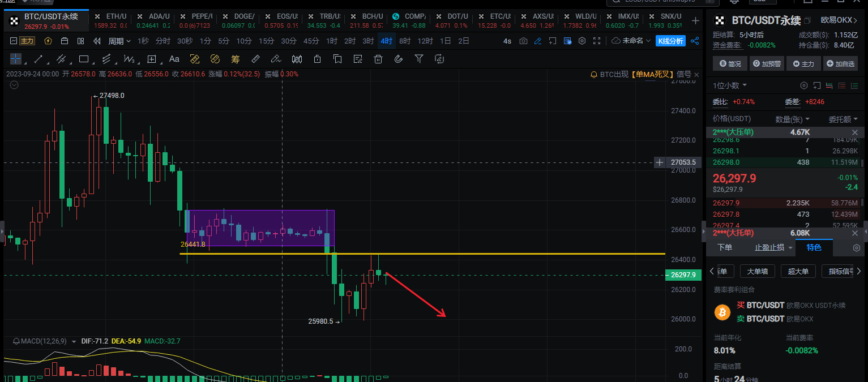The image size is (868, 382).
Task: Delete drawings with the trash icon
Action: point(378,59)
